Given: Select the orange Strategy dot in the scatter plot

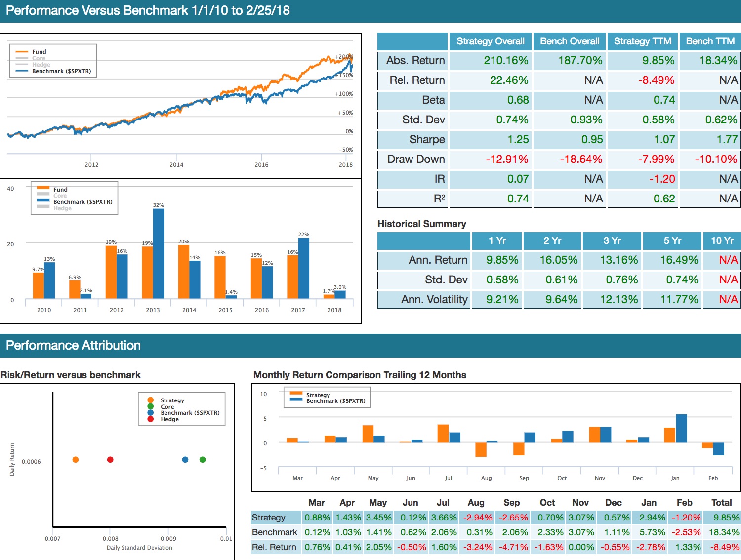Looking at the screenshot, I should click(76, 459).
